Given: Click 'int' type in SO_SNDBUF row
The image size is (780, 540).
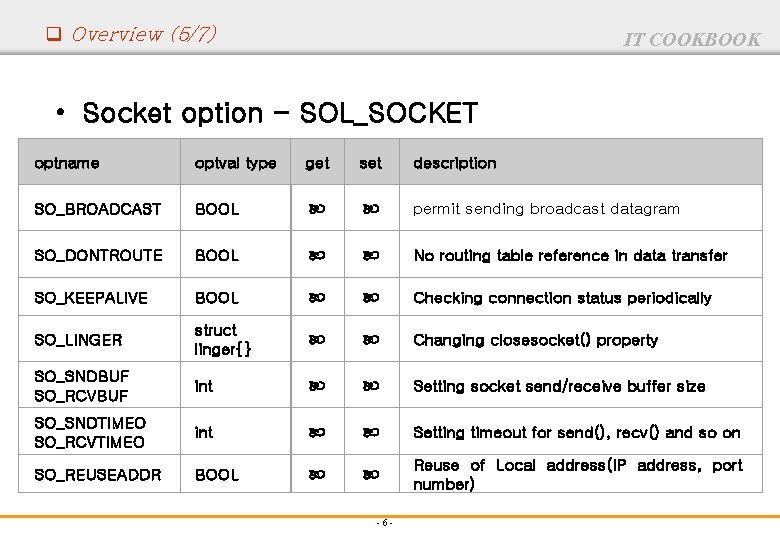Looking at the screenshot, I should (203, 386).
